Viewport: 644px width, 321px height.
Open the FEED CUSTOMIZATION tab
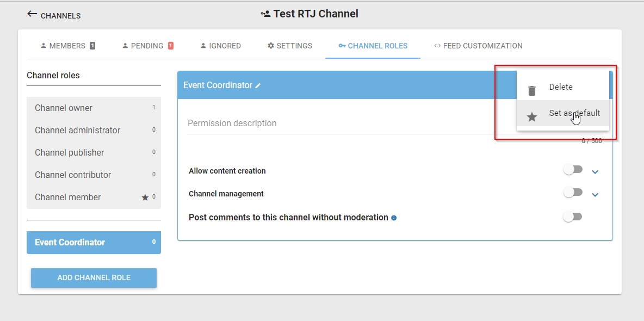coord(478,46)
